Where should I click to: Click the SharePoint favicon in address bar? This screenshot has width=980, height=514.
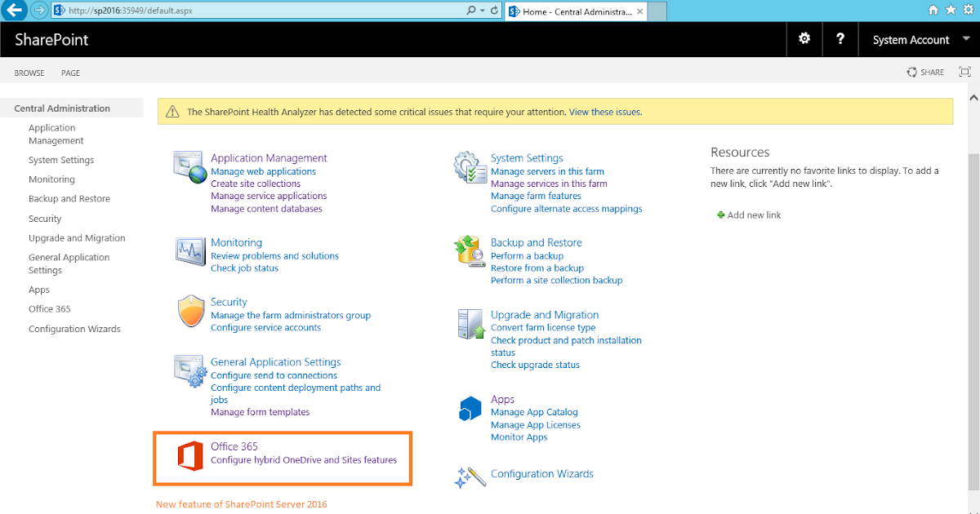(x=59, y=11)
